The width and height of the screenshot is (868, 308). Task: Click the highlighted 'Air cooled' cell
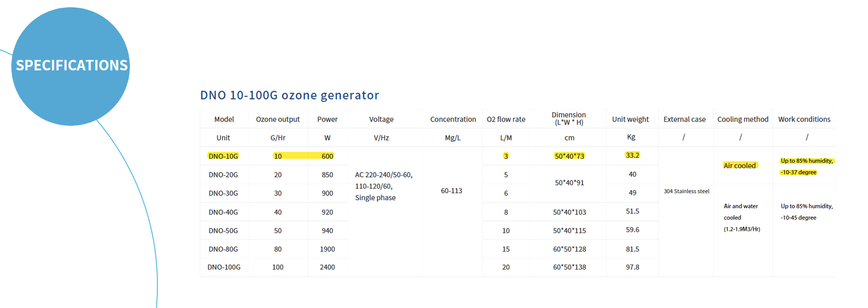click(x=739, y=165)
